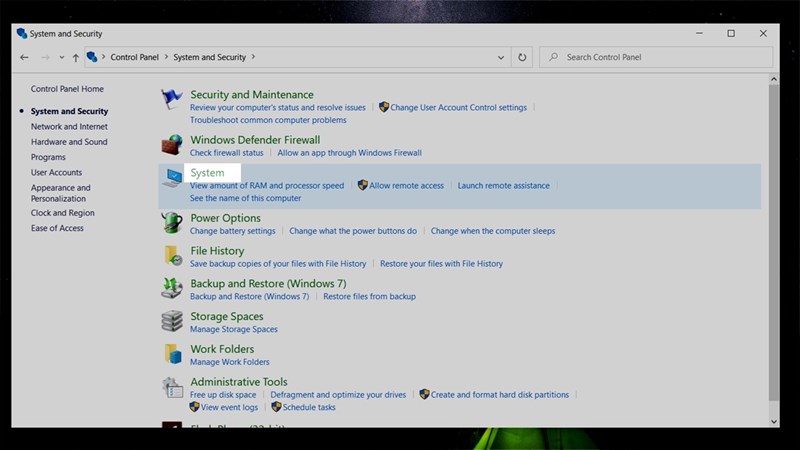Click Manage Storage Spaces
The height and width of the screenshot is (450, 800).
[x=234, y=329]
